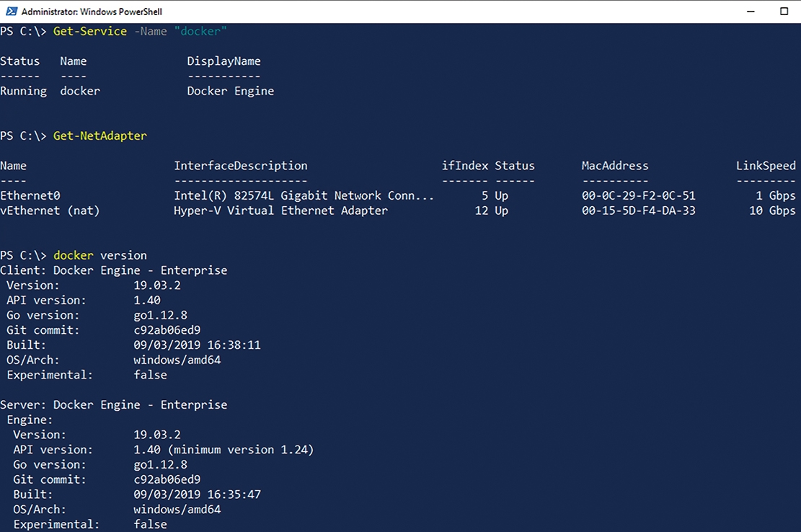Click the 'docker version' command text

click(x=100, y=255)
